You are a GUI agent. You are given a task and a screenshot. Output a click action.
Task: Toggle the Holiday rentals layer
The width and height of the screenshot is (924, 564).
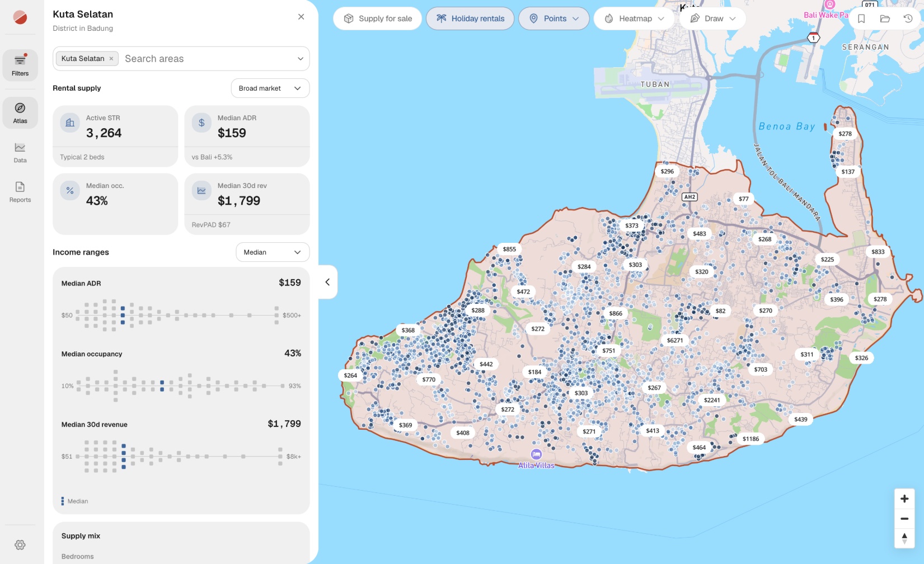pos(470,18)
